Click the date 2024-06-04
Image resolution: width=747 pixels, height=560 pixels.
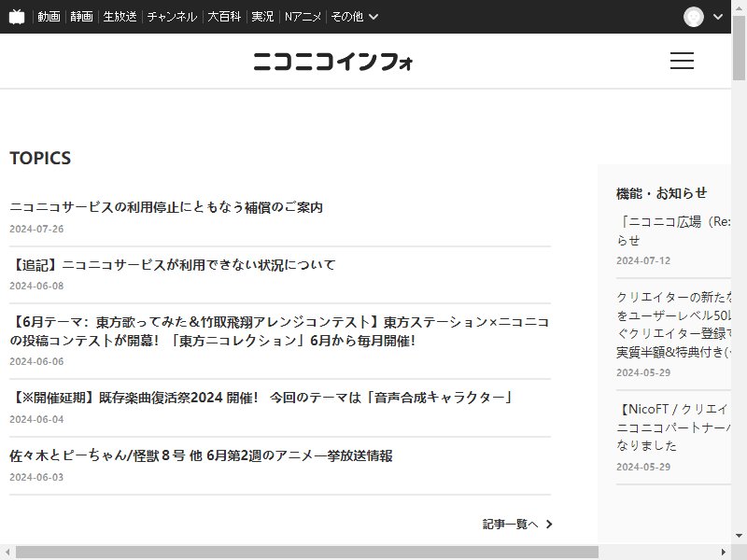tap(36, 419)
